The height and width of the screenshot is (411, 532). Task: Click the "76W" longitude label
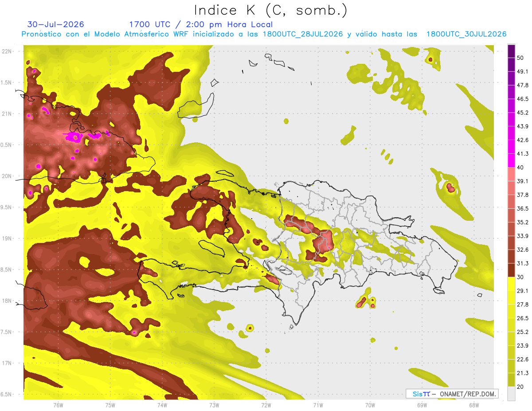58,405
